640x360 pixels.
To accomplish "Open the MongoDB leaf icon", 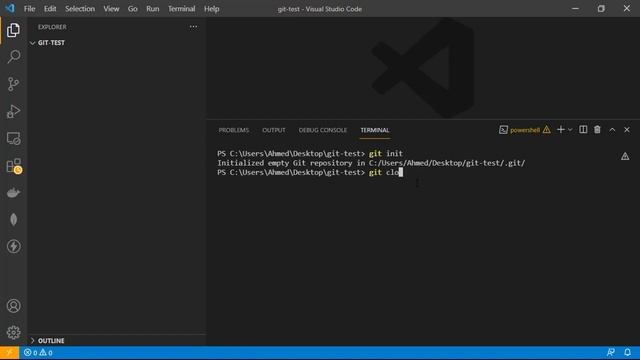I will (x=13, y=220).
